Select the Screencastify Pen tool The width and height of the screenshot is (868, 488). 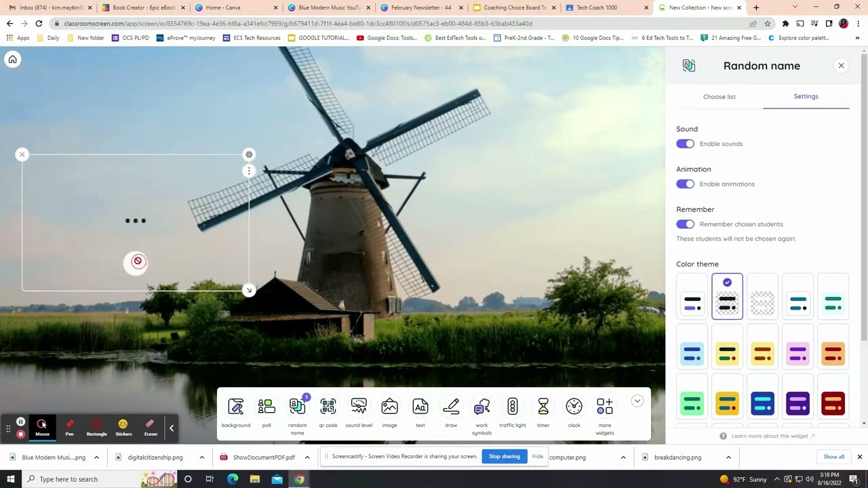(x=69, y=428)
